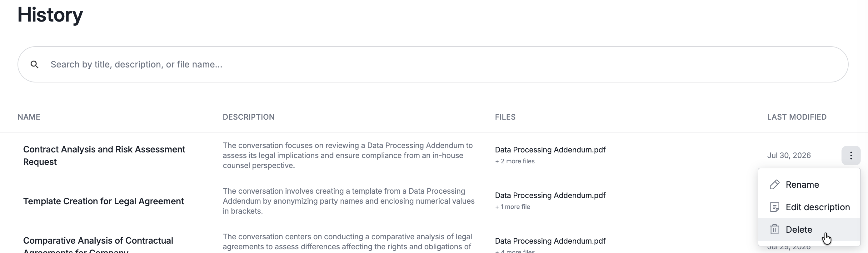Screen dimensions: 868x253
Task: Click the trash can icon
Action: coord(774,230)
